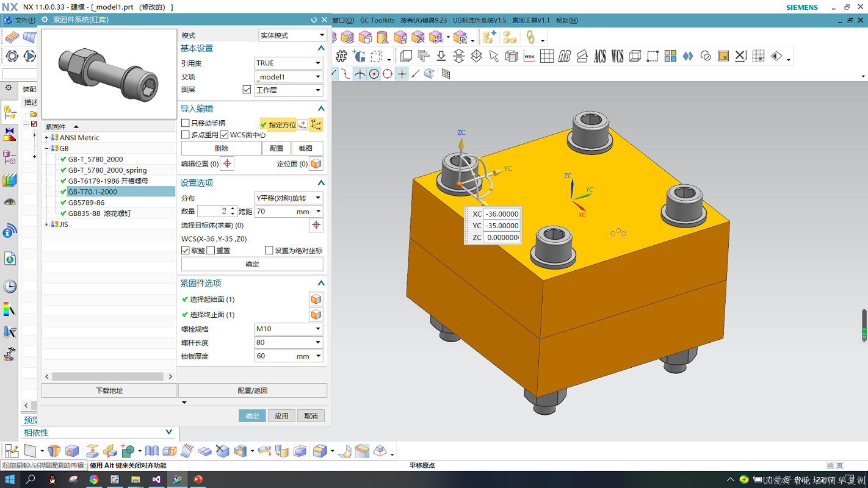Click the XC coordinate input field

tap(502, 214)
